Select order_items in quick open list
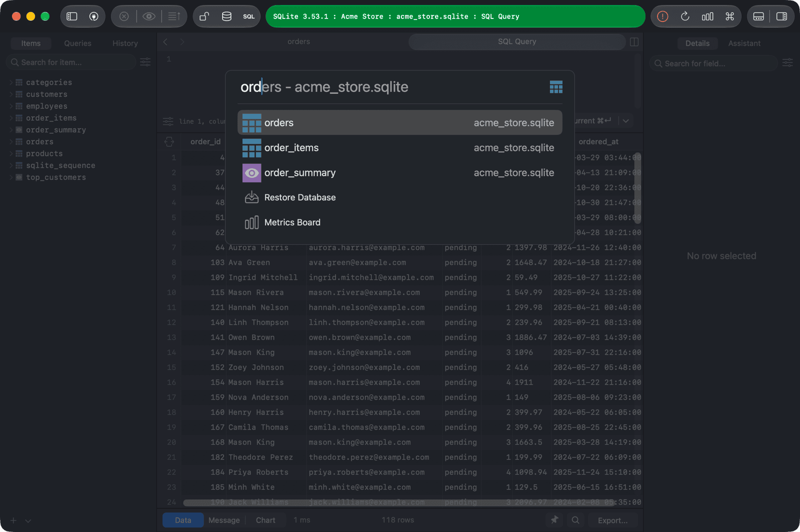Image resolution: width=800 pixels, height=532 pixels. (399, 148)
